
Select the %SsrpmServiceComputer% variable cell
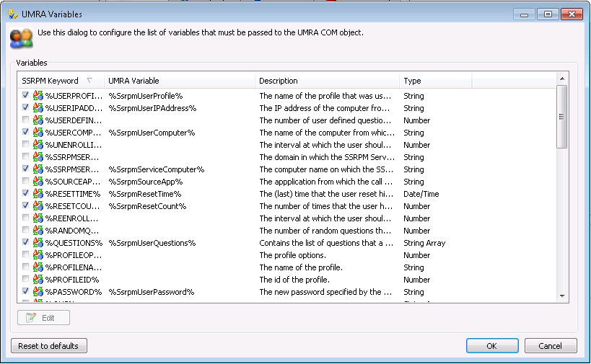pyautogui.click(x=157, y=170)
